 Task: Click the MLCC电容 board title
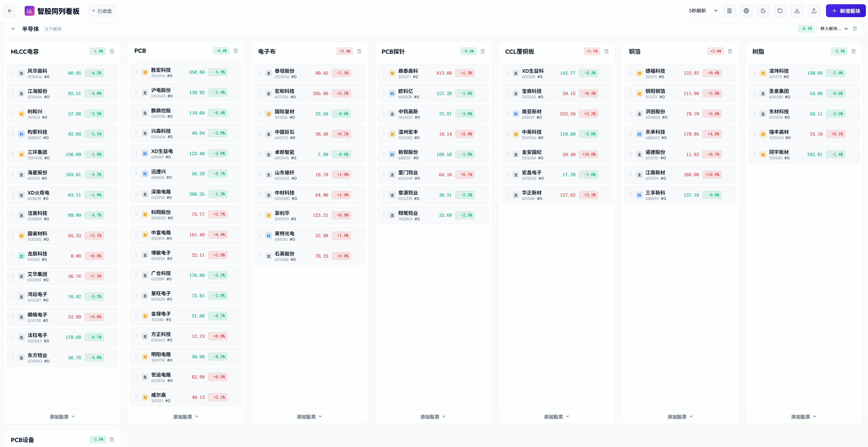[25, 51]
